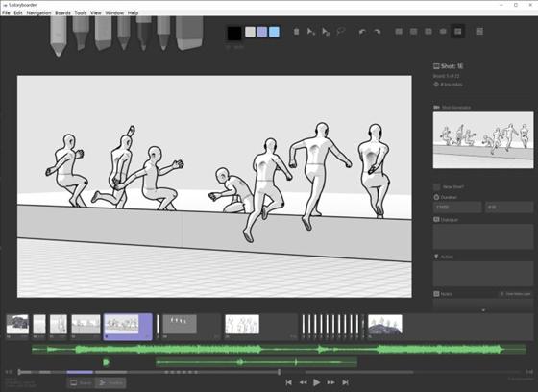
Task: Toggle the highlighted guide overlay button
Action: pos(457,32)
